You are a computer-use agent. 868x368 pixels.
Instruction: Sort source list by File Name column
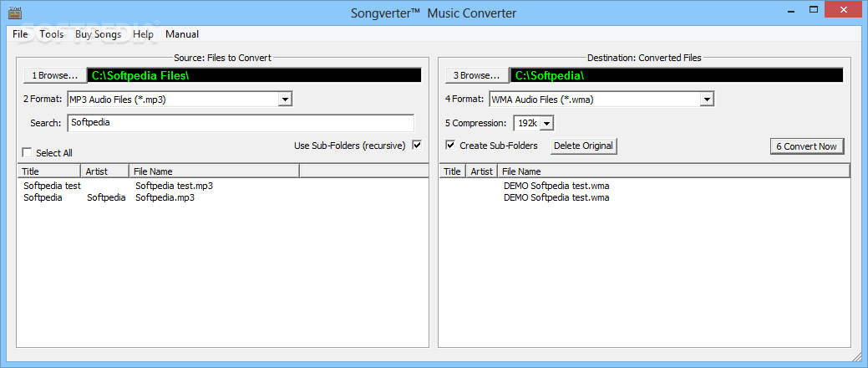pos(214,171)
